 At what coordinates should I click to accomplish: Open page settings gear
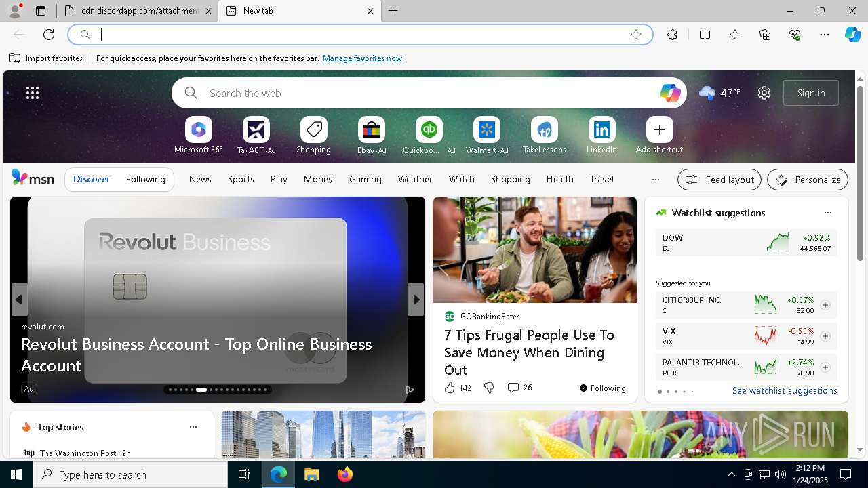[764, 93]
